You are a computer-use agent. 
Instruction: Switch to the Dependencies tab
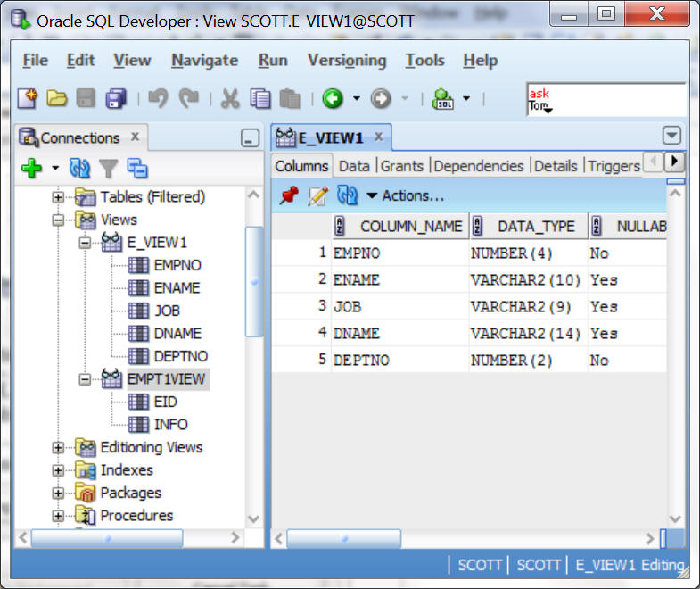pyautogui.click(x=479, y=166)
